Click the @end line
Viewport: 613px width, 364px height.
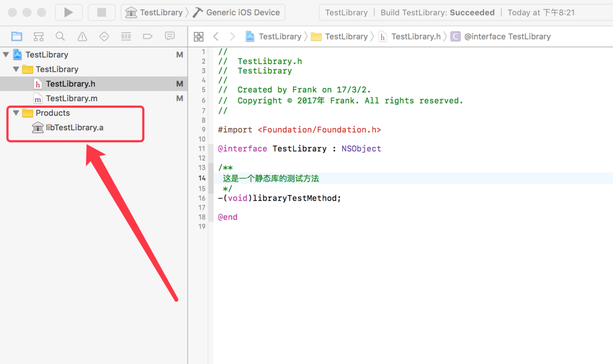227,217
